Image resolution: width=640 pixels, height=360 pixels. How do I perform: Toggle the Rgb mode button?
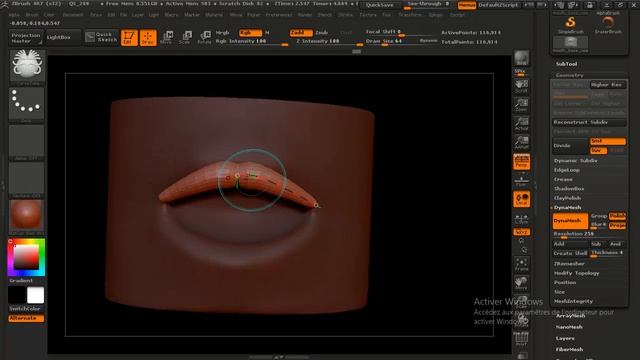tap(250, 33)
